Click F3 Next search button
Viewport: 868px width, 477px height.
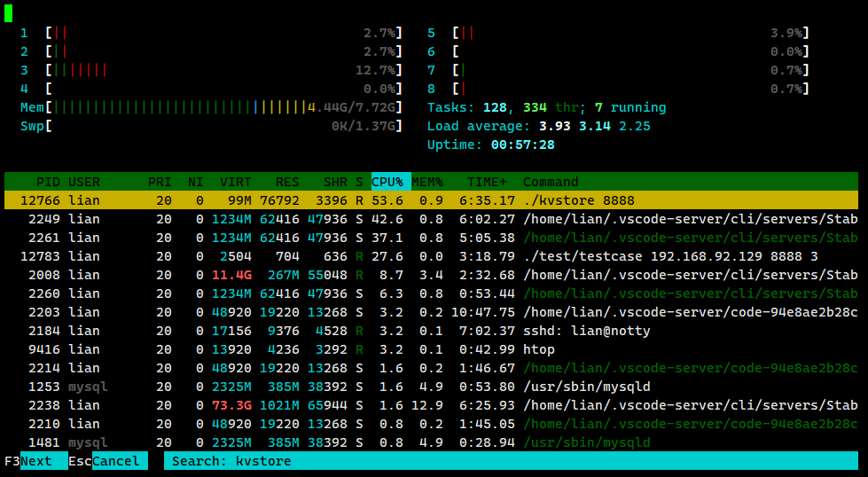coord(35,461)
